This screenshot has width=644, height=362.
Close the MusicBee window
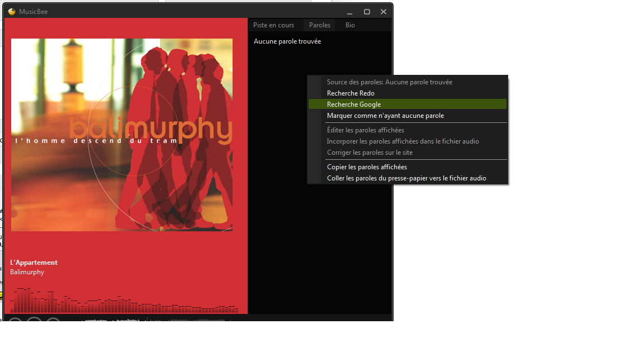pyautogui.click(x=383, y=12)
